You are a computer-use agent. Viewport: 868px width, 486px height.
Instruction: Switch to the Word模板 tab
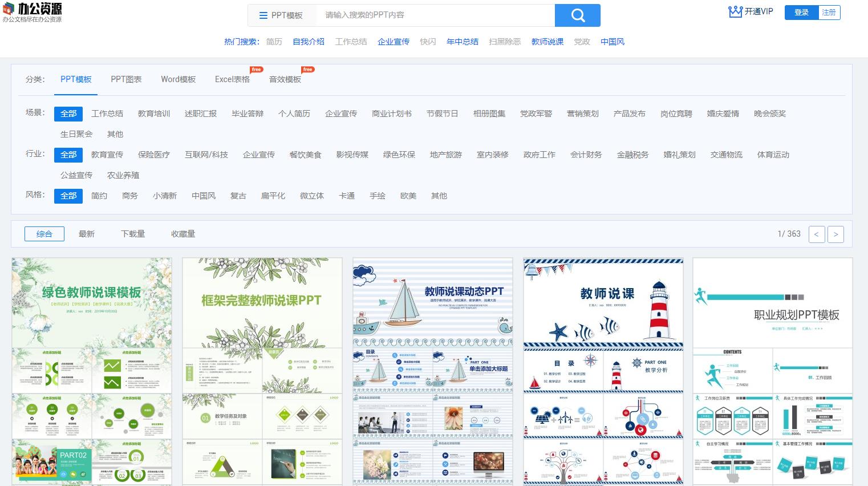tap(178, 79)
